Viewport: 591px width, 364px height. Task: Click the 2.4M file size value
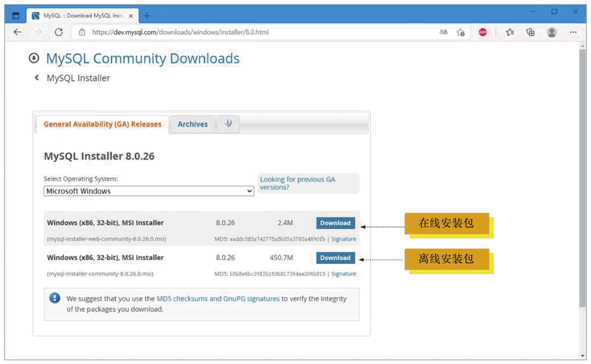[285, 223]
